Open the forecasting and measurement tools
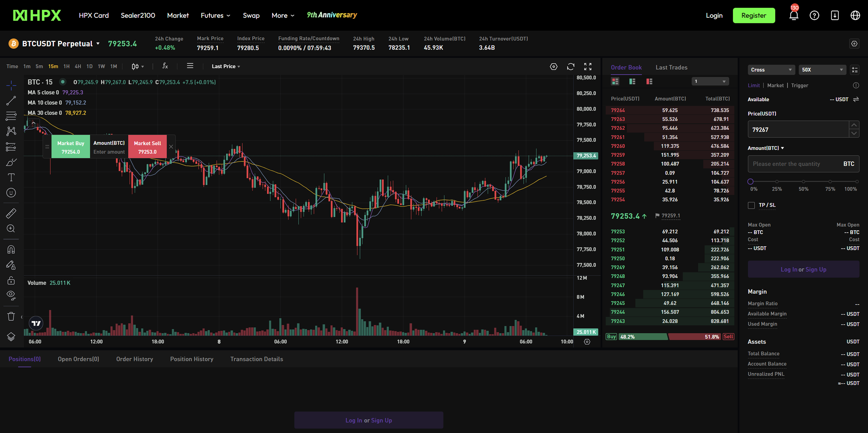 point(11,147)
